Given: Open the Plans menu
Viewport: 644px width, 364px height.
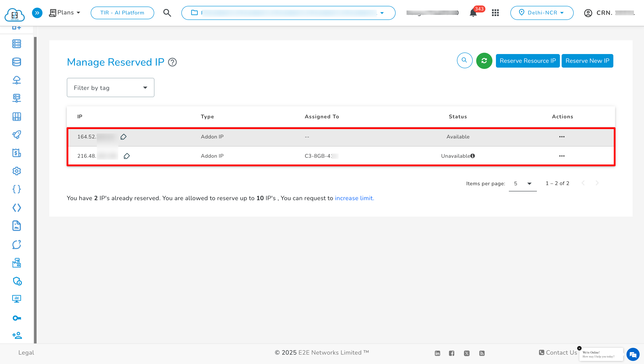Looking at the screenshot, I should coord(65,12).
